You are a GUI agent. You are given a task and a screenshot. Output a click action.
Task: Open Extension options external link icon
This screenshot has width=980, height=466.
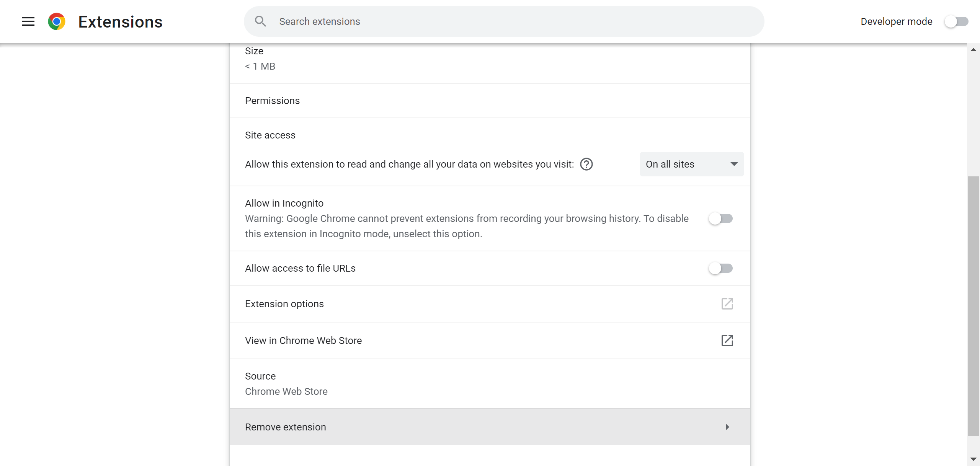pos(727,304)
